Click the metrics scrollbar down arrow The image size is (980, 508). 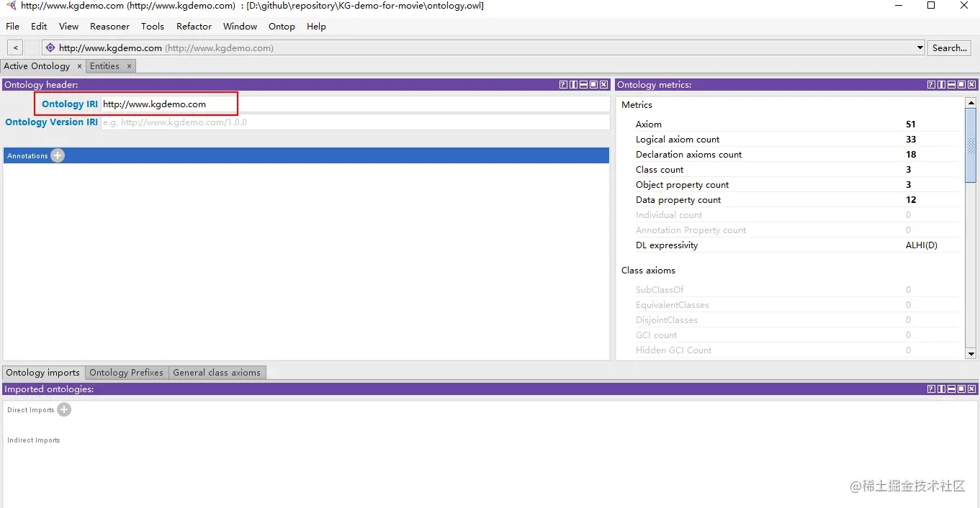pos(971,354)
